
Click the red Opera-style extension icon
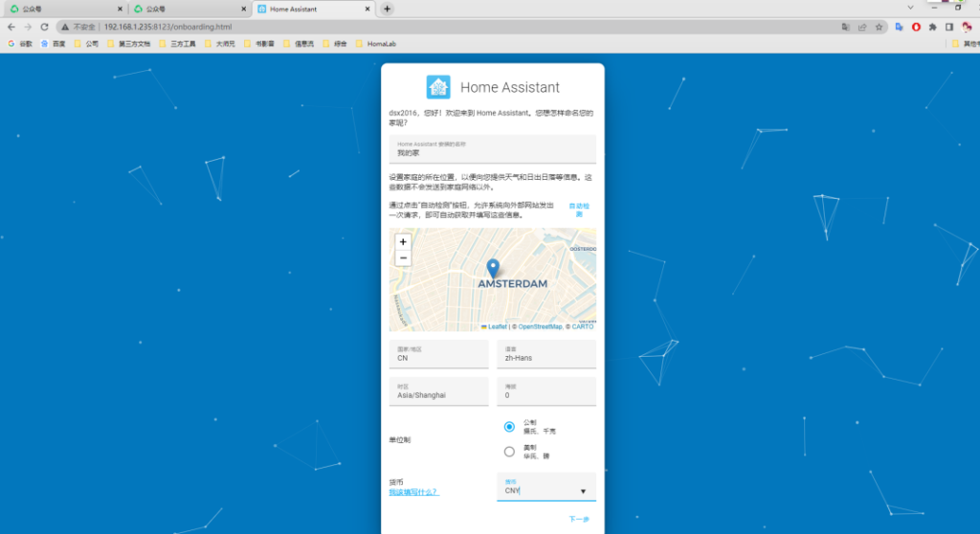[916, 27]
